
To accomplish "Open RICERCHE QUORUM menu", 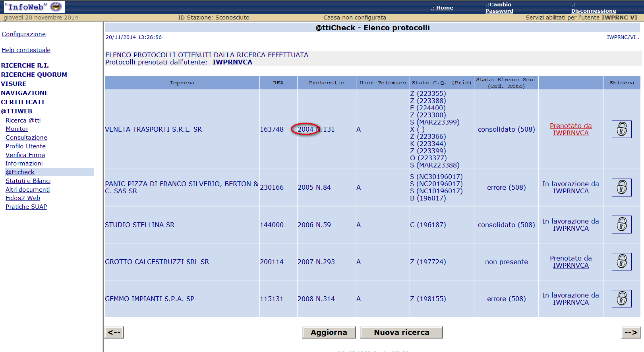I will coord(34,75).
